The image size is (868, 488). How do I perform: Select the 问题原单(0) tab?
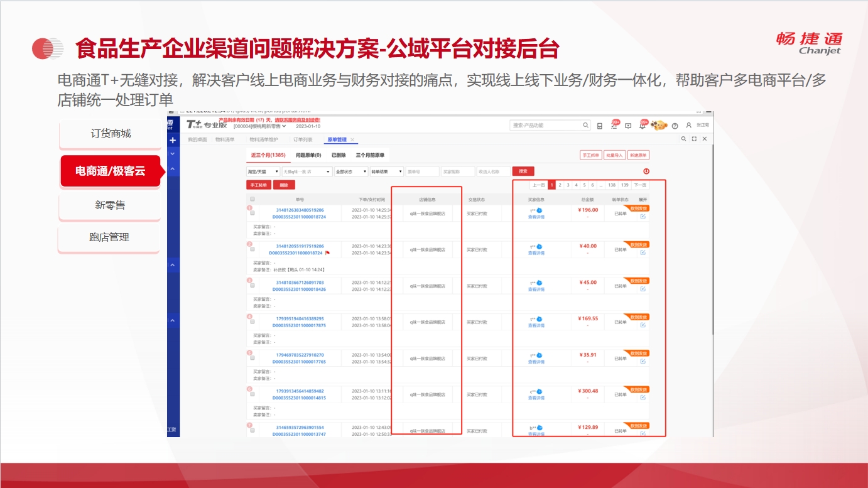(x=308, y=155)
